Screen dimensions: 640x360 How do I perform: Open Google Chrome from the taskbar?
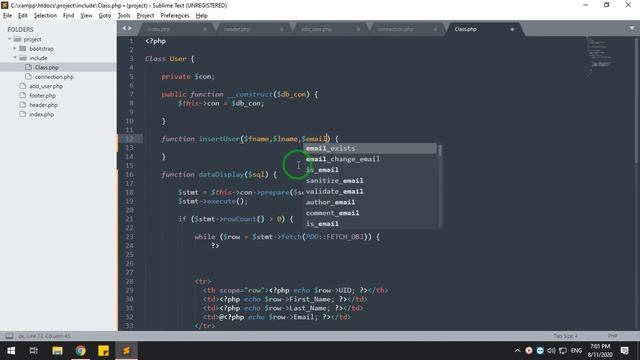[x=80, y=351]
